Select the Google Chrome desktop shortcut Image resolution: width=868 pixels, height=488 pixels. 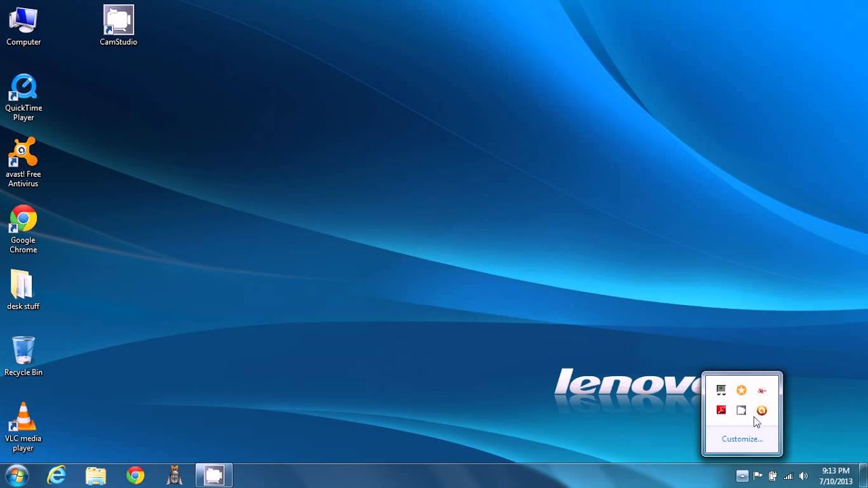(23, 229)
